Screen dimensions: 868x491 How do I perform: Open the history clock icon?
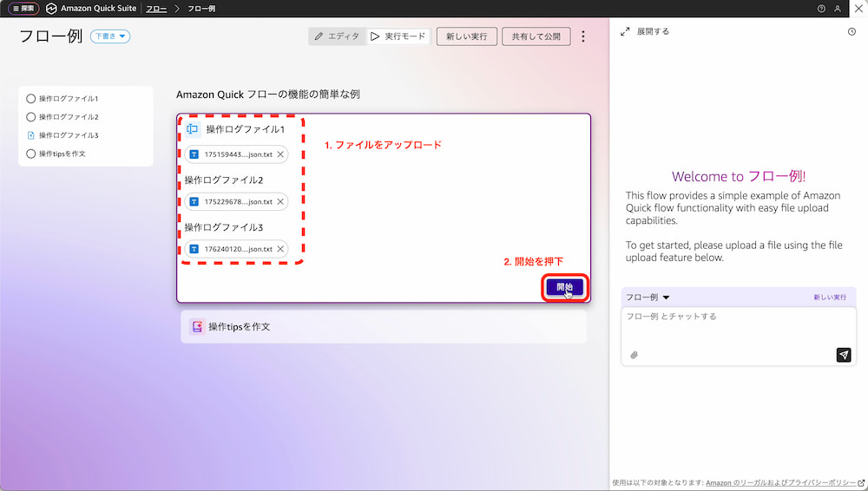pyautogui.click(x=852, y=31)
